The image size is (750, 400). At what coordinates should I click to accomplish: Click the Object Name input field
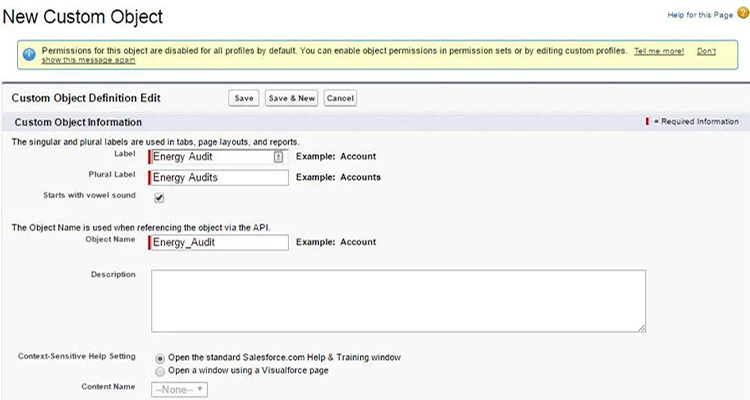(218, 242)
